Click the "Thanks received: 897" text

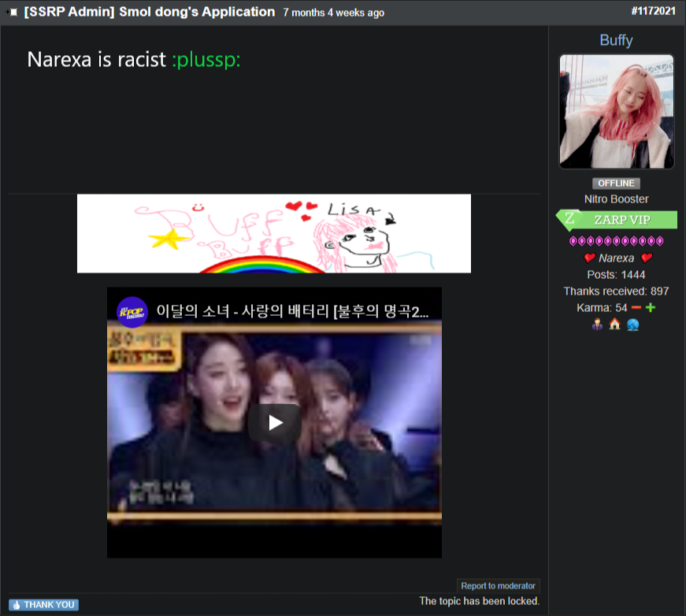pos(616,291)
